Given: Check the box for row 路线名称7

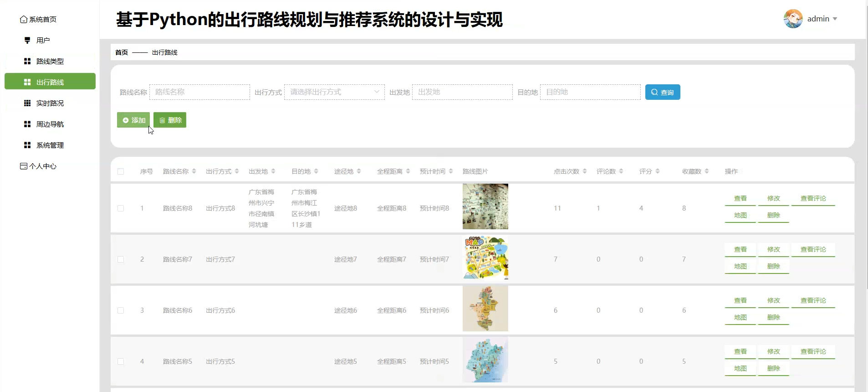Looking at the screenshot, I should (121, 259).
